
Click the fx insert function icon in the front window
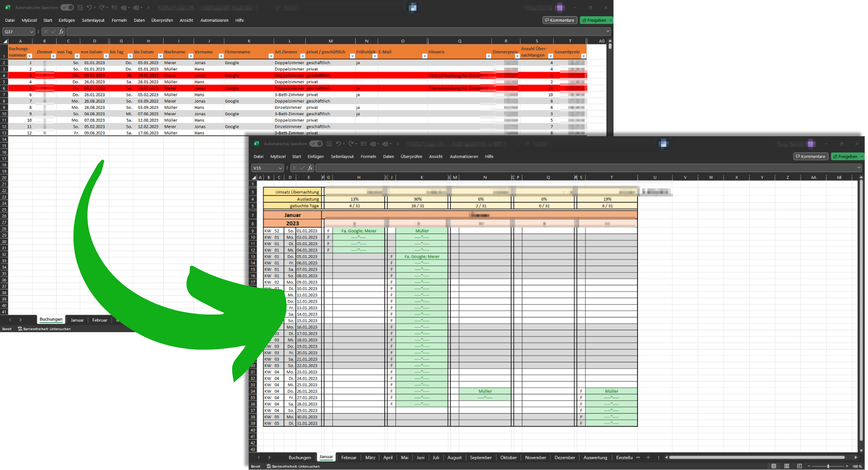pyautogui.click(x=310, y=168)
